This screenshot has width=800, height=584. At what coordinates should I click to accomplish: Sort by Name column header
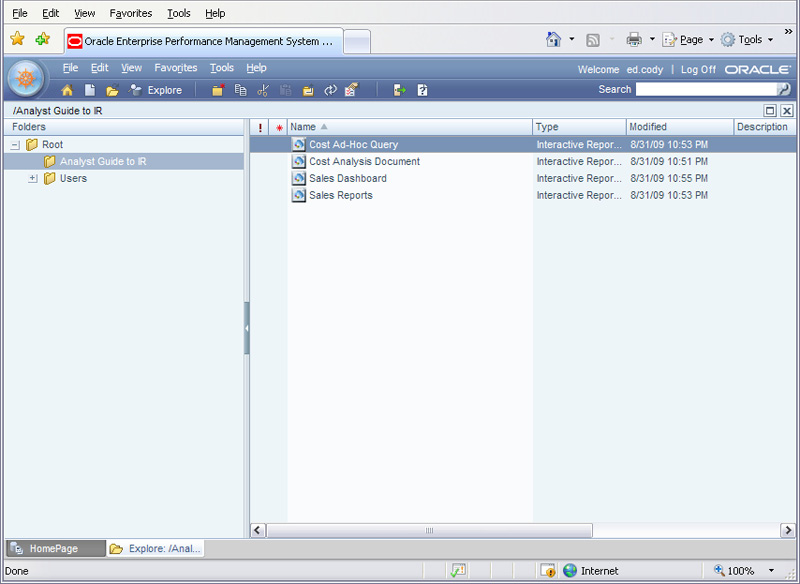click(x=410, y=127)
